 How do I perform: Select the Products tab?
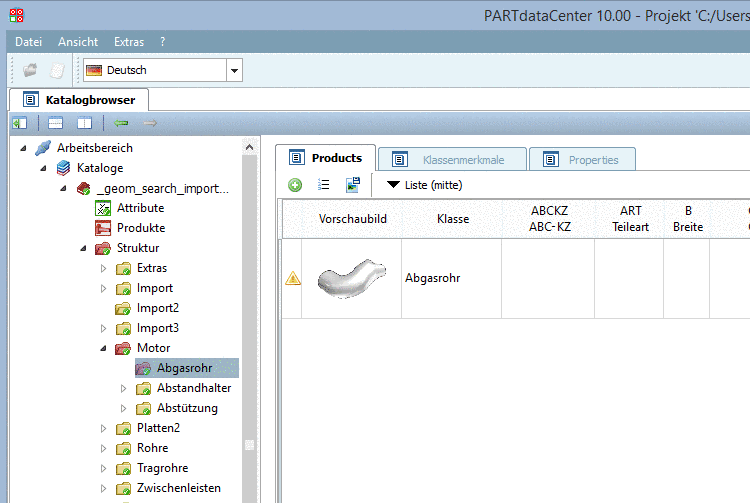[x=326, y=158]
